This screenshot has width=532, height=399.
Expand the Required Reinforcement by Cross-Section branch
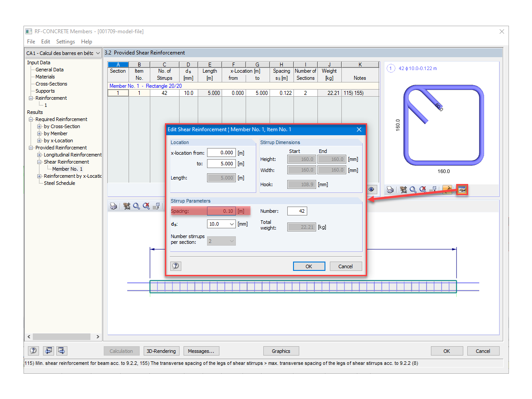(39, 126)
